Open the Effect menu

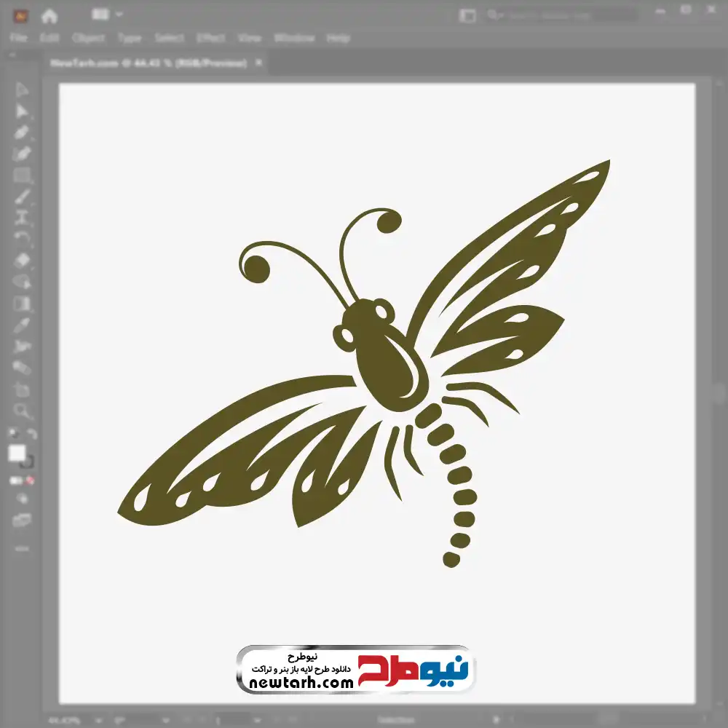210,38
